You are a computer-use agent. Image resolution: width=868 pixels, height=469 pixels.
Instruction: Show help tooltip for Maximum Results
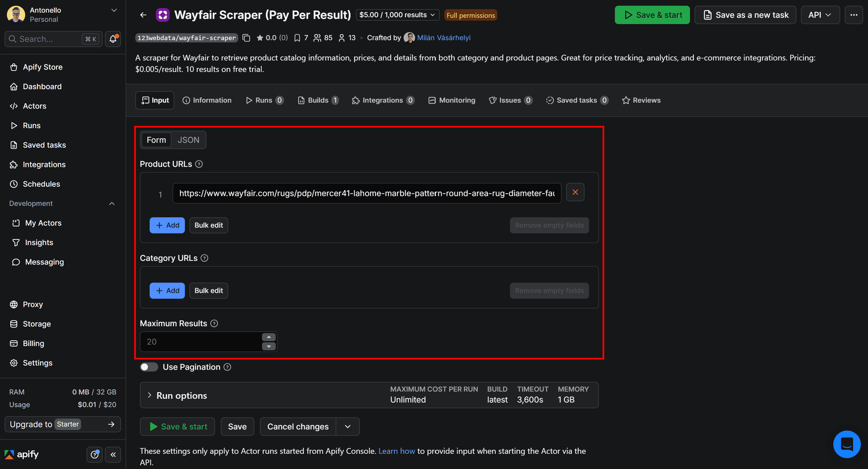(x=214, y=323)
